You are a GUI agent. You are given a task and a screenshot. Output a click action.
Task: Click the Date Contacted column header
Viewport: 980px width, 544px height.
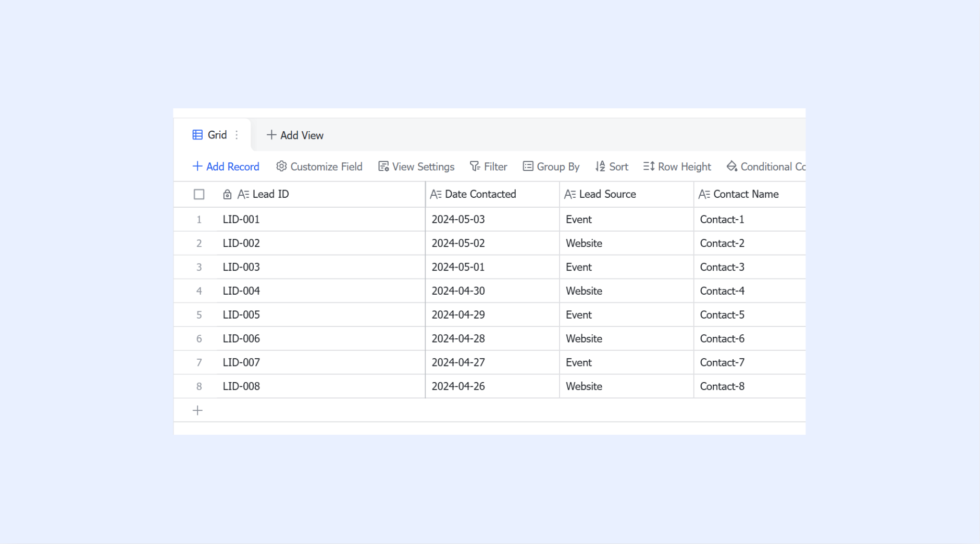492,194
